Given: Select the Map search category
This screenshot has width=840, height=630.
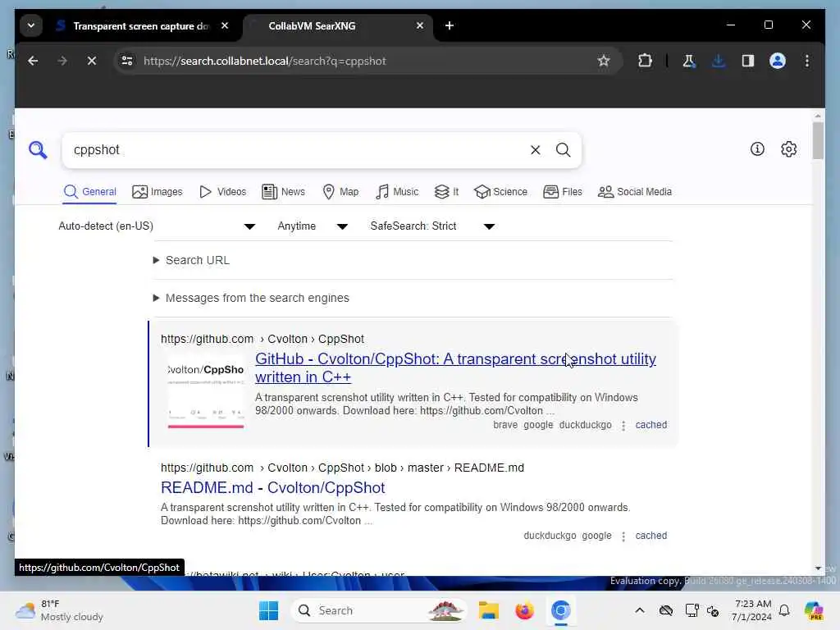Looking at the screenshot, I should (x=340, y=192).
